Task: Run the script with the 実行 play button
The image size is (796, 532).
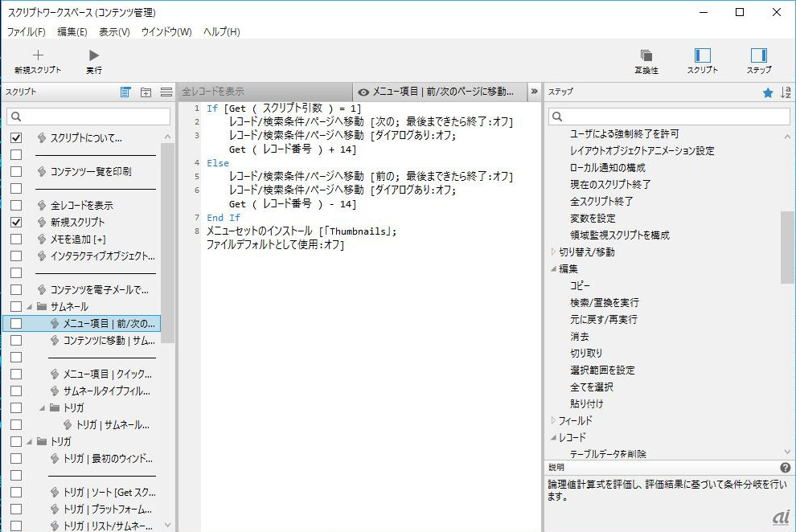Action: pos(94,55)
